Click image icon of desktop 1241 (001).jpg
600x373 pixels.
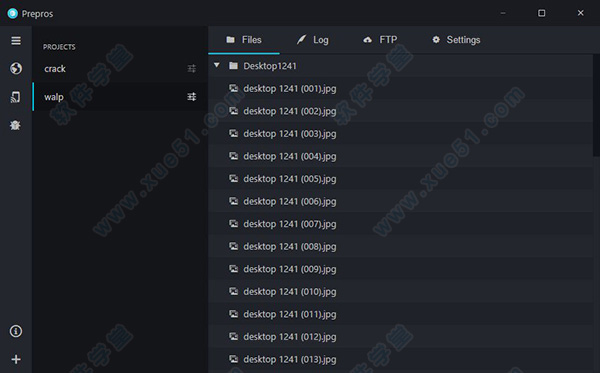click(233, 88)
